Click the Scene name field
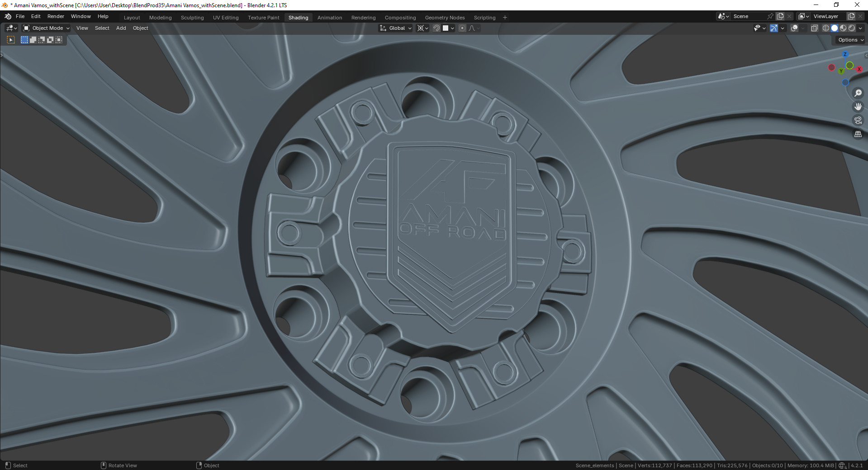This screenshot has width=868, height=470. (x=749, y=16)
